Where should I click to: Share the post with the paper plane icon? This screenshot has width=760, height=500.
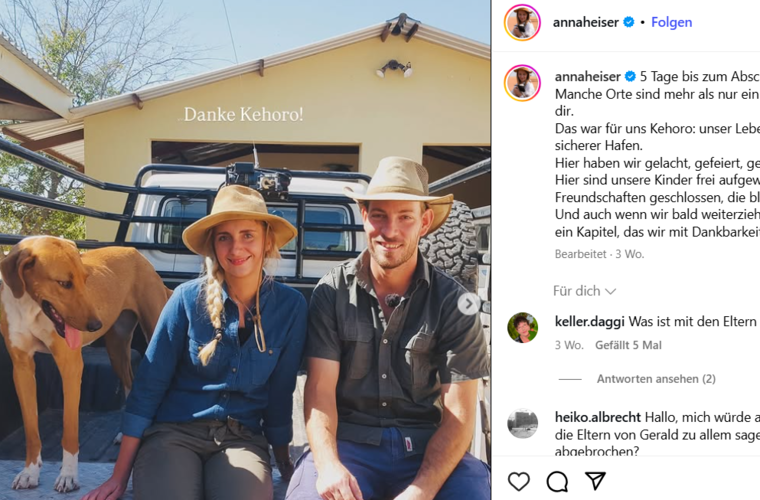click(x=595, y=481)
